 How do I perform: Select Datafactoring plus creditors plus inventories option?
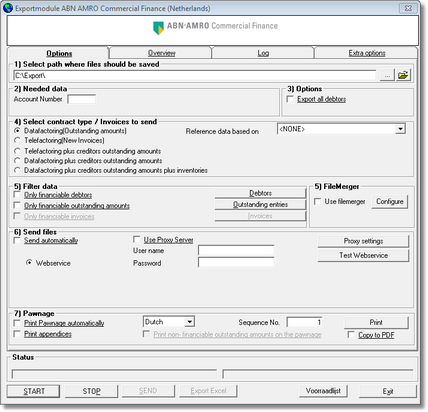17,170
